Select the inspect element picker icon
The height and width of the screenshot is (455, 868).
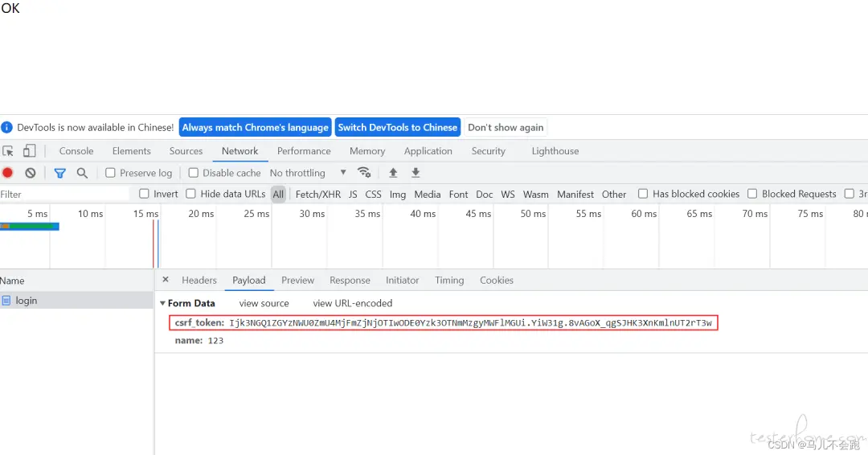pyautogui.click(x=8, y=151)
